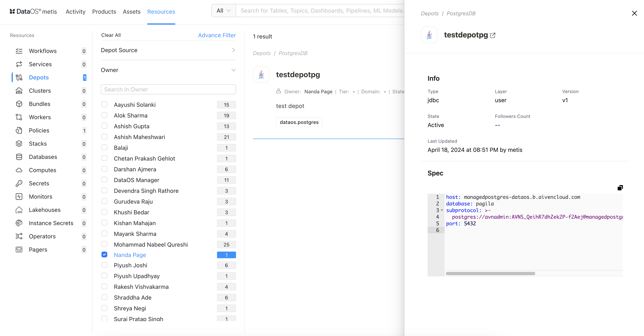
Task: Open the Workers icon
Action: (19, 117)
